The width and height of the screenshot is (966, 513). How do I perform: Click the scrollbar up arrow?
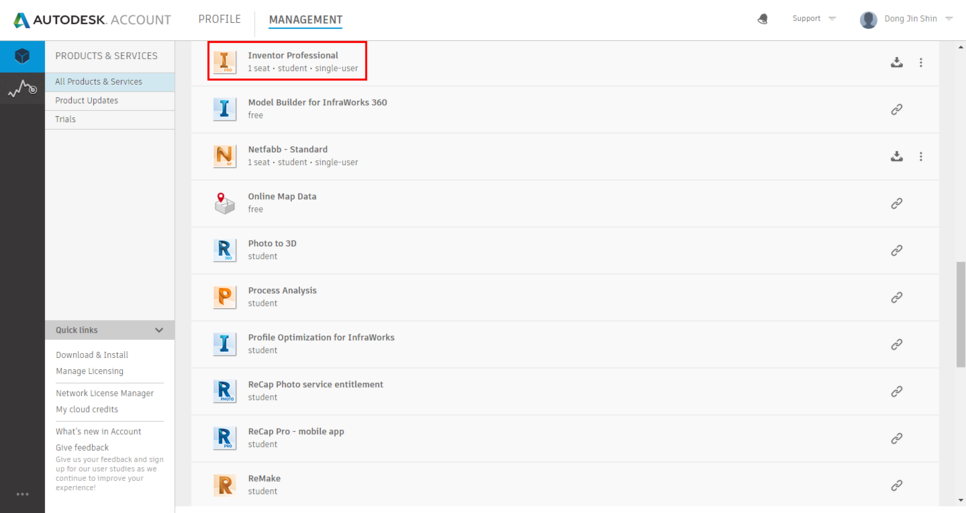(x=960, y=47)
